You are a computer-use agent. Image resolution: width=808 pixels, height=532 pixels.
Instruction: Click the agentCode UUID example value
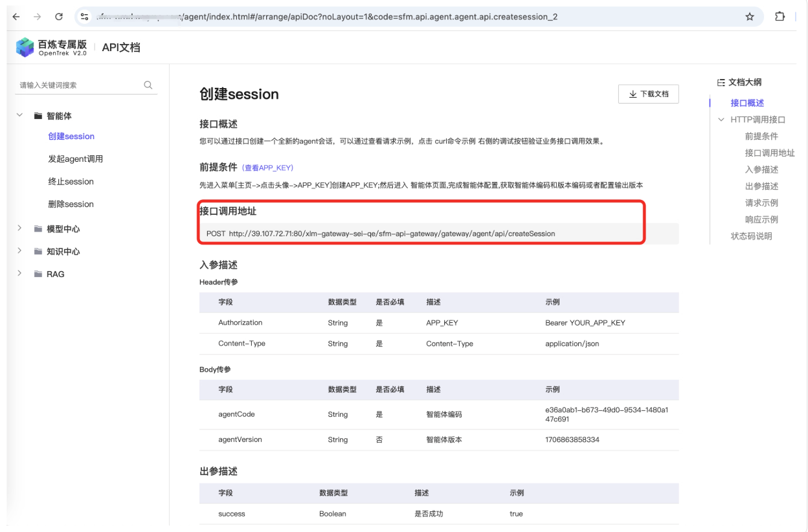(607, 414)
